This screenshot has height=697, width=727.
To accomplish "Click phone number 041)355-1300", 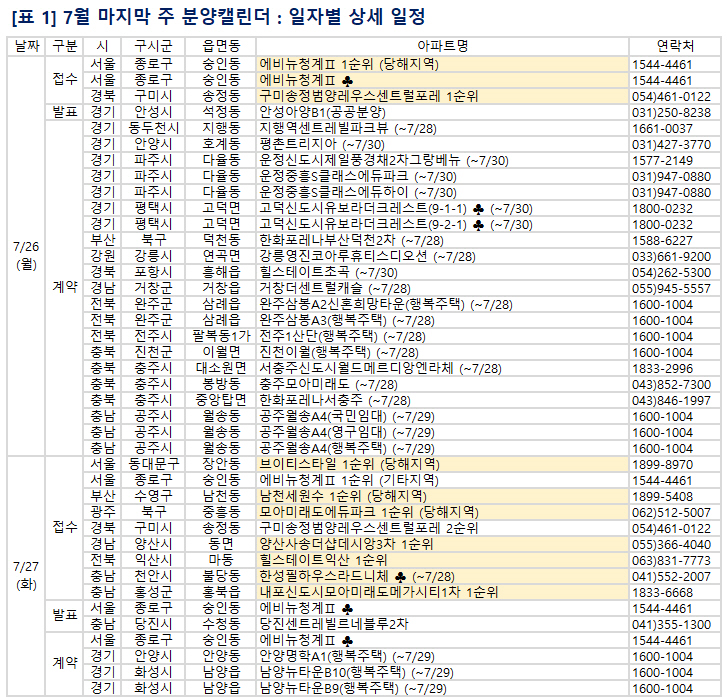I will pyautogui.click(x=671, y=624).
